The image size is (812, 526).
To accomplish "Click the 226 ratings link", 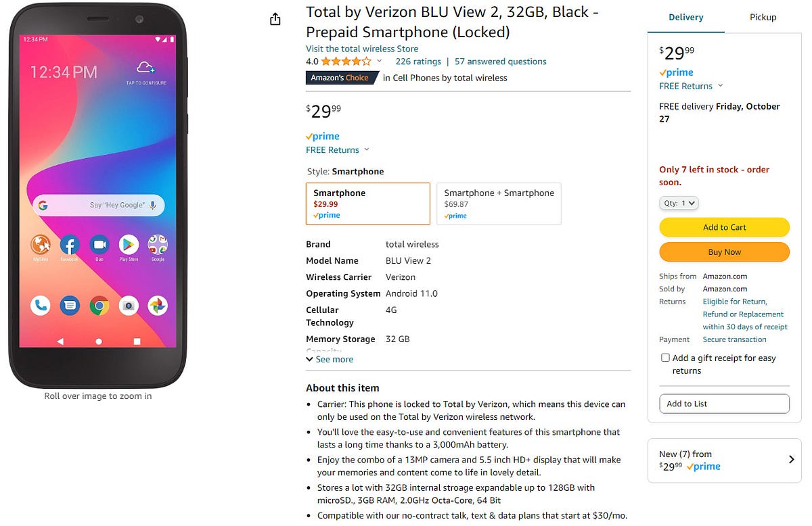I will pos(418,61).
